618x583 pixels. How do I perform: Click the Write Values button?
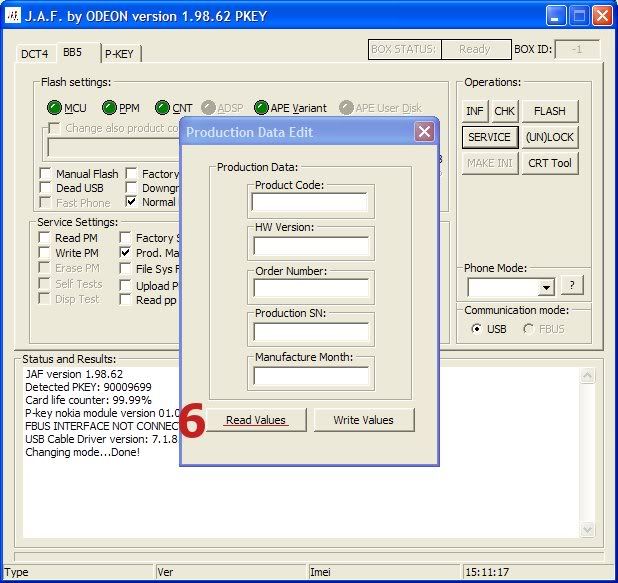coord(364,420)
